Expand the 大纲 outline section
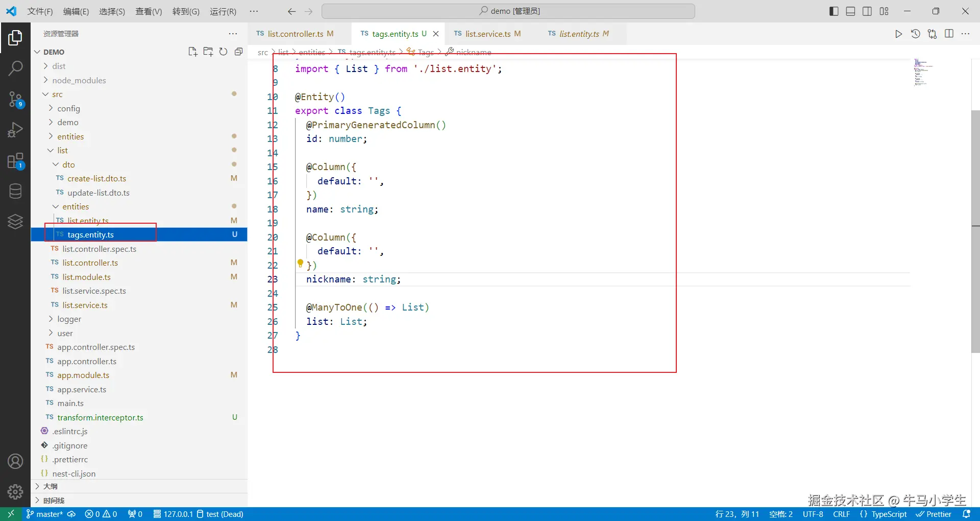The width and height of the screenshot is (980, 521). click(50, 486)
